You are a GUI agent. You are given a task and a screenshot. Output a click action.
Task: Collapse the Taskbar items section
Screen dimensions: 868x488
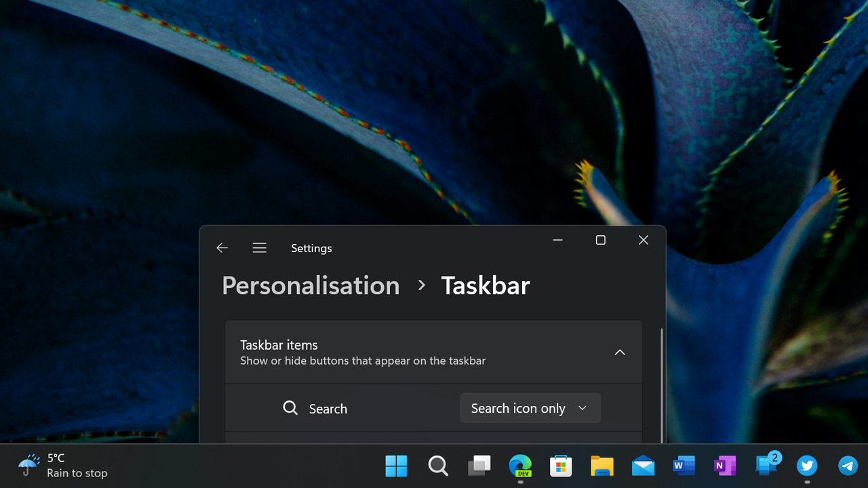tap(620, 352)
